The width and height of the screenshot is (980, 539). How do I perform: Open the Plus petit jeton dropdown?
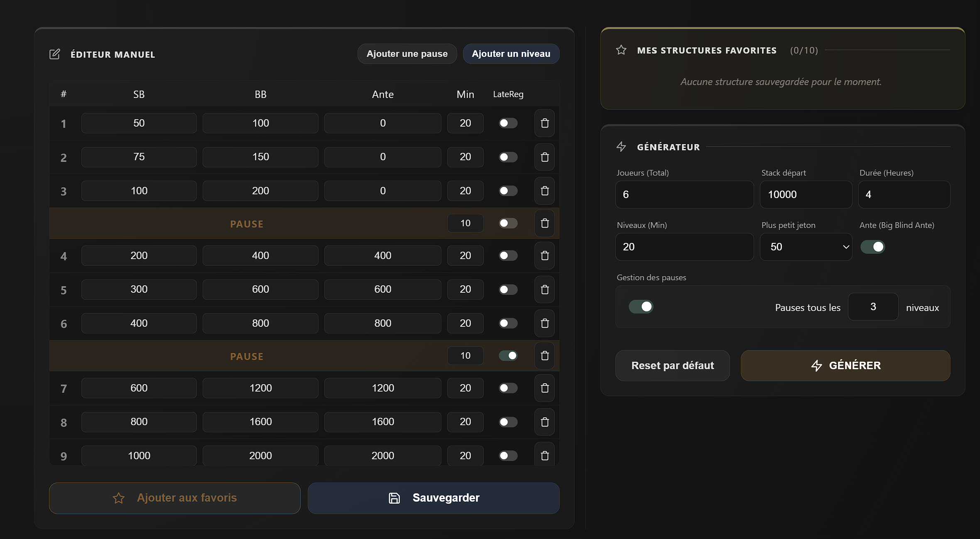click(806, 247)
